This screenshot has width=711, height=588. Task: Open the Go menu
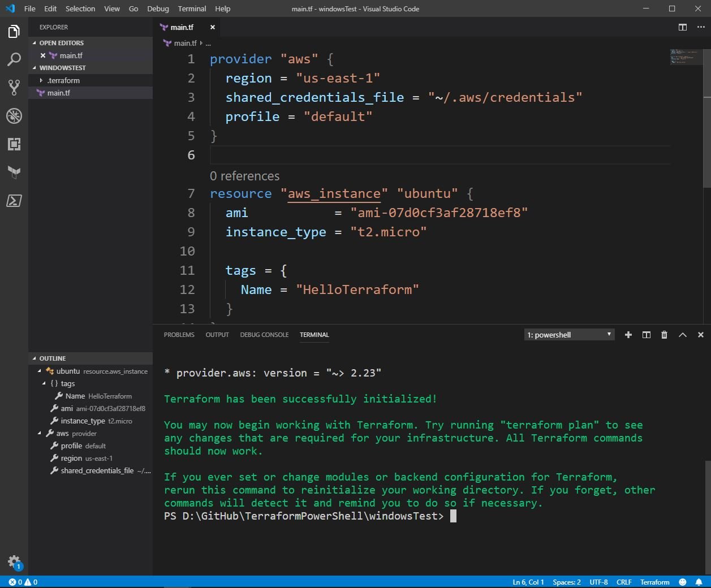tap(133, 8)
